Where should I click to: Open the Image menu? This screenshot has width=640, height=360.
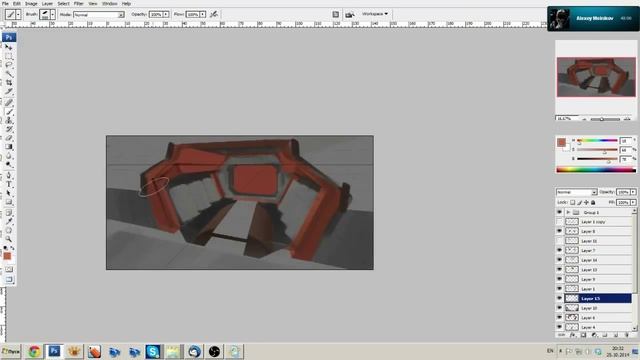(31, 4)
